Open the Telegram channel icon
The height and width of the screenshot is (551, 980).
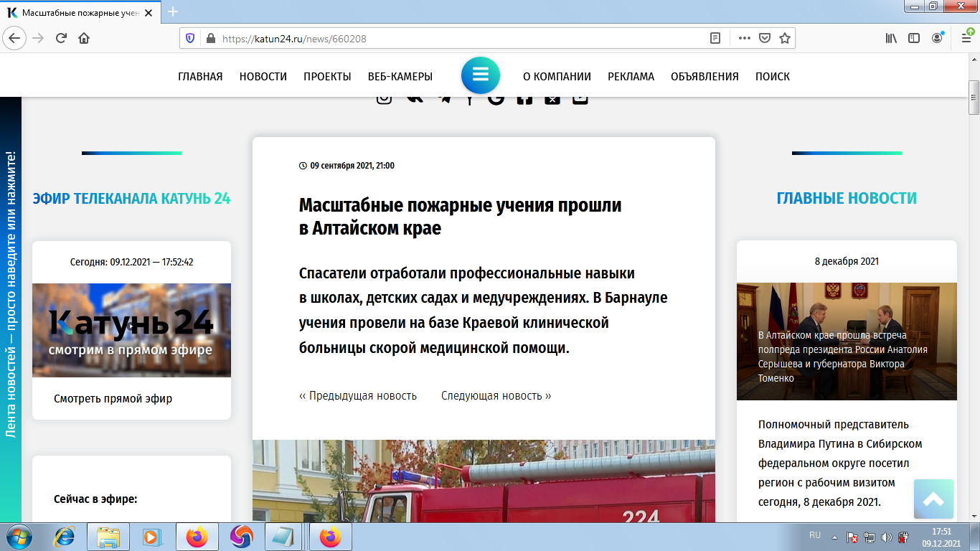pyautogui.click(x=445, y=97)
